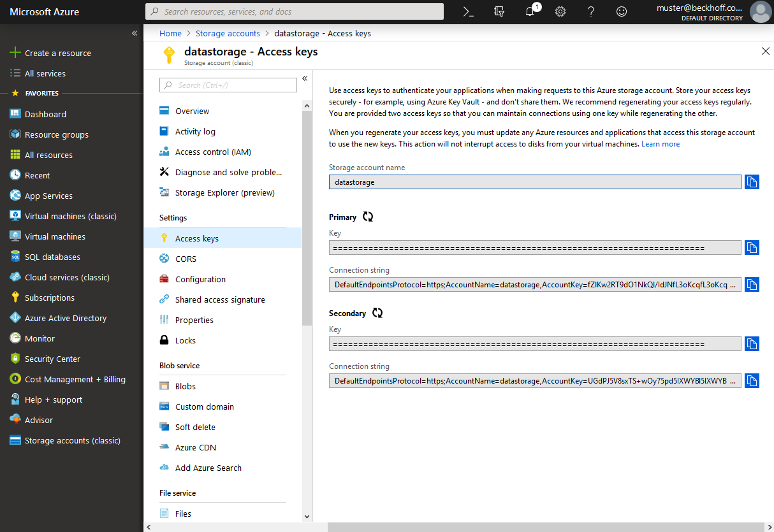Focus the top search resources box

point(295,11)
